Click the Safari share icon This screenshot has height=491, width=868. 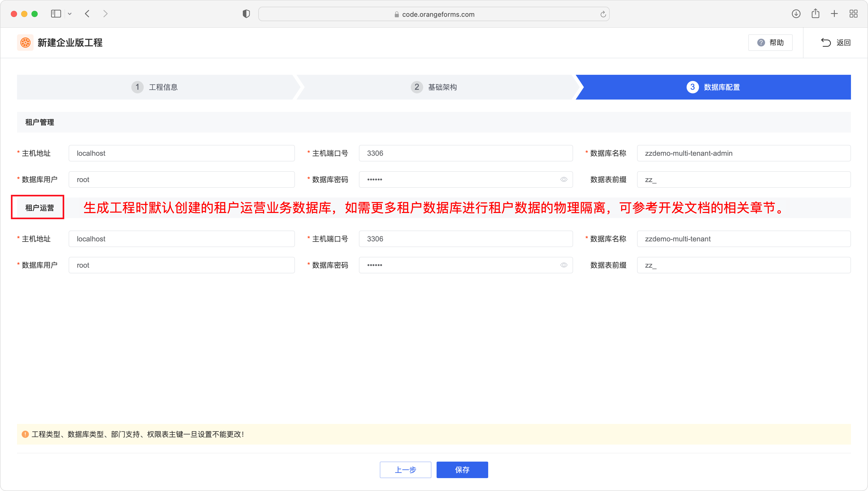pos(815,13)
